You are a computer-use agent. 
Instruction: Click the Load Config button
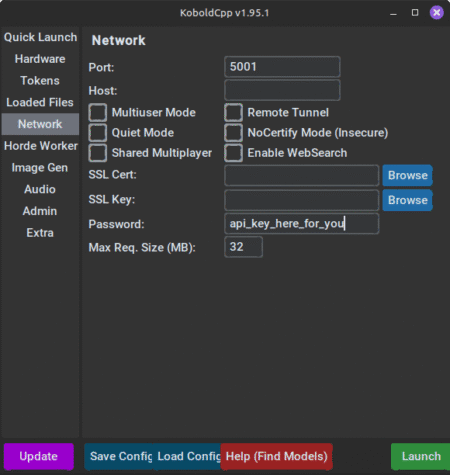187,456
